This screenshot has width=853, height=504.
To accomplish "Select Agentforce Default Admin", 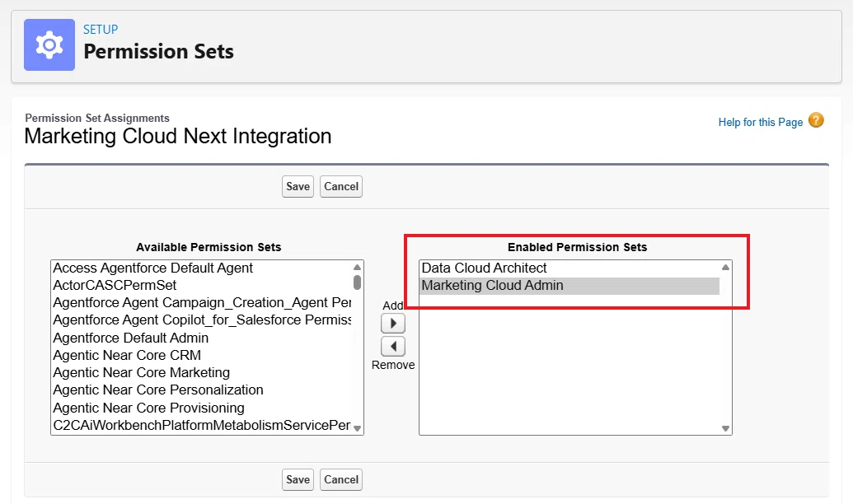I will 202,338.
